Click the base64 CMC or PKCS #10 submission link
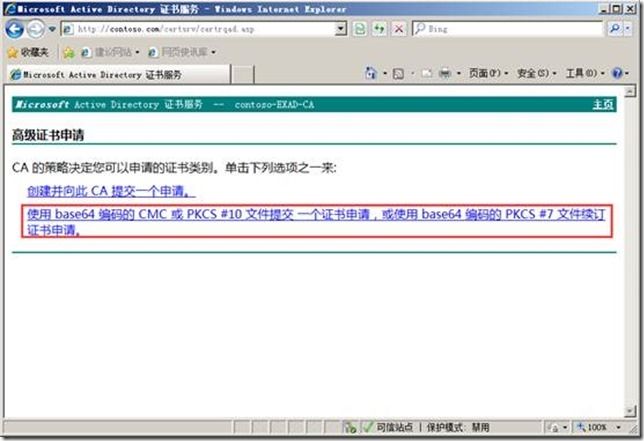This screenshot has height=441, width=644. 316,222
